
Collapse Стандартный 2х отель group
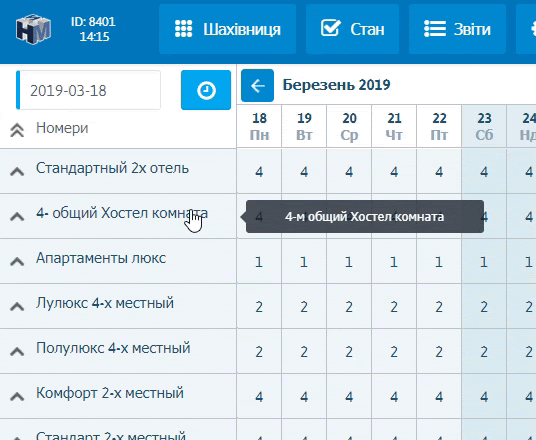click(17, 171)
